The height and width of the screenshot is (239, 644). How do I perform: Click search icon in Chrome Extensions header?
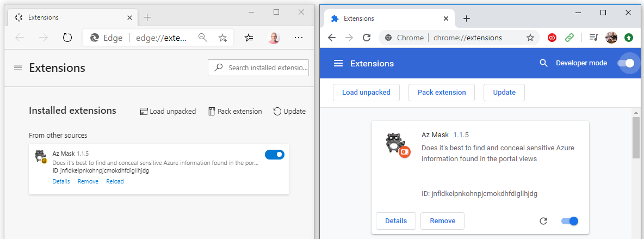click(x=543, y=63)
